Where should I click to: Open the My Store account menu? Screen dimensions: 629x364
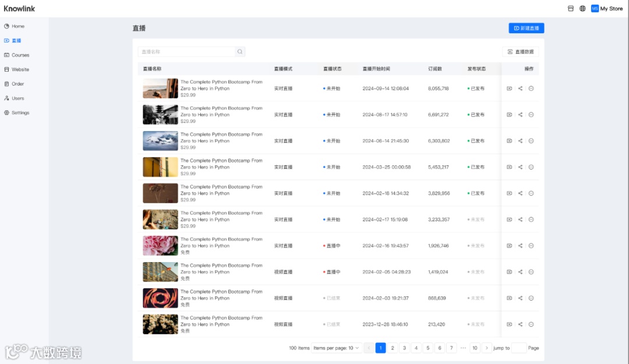point(607,8)
